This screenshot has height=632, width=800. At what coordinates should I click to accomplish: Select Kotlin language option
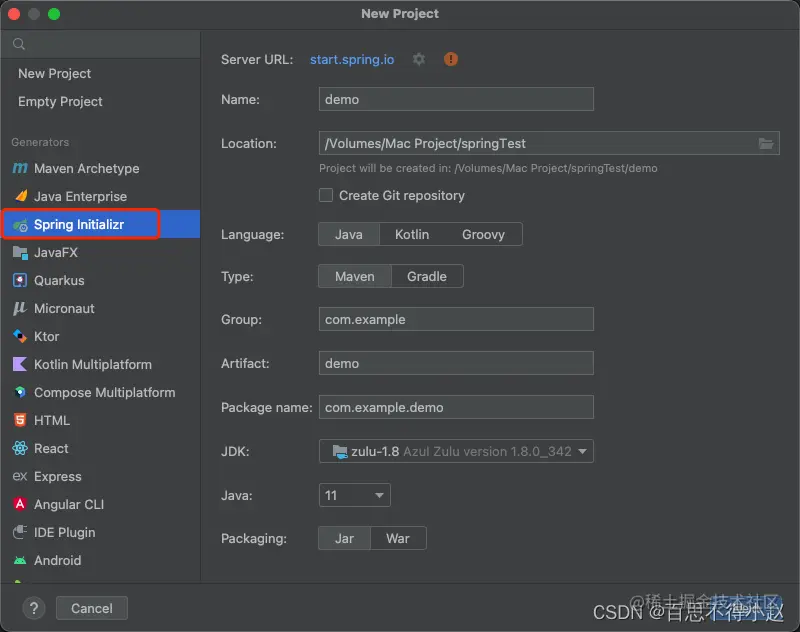click(412, 234)
